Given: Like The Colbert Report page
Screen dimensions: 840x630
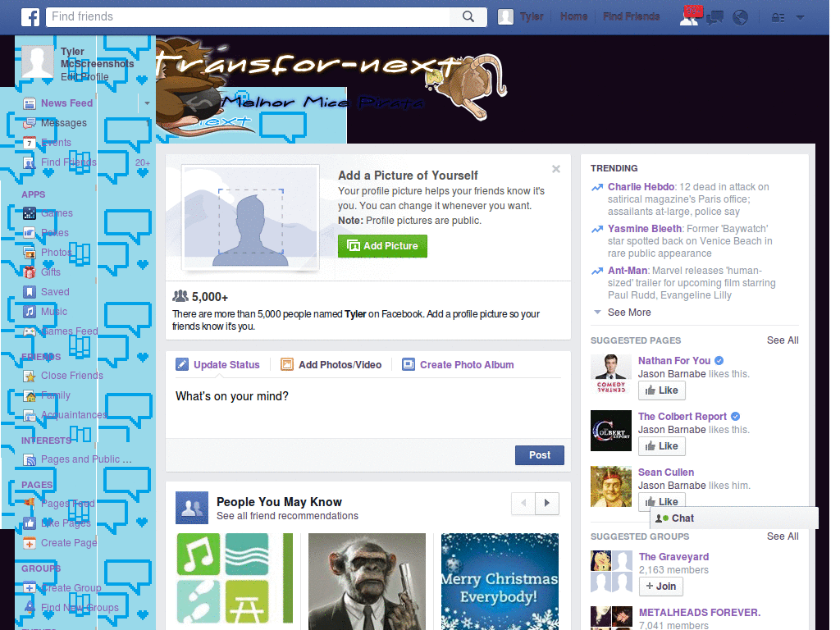Looking at the screenshot, I should [662, 445].
